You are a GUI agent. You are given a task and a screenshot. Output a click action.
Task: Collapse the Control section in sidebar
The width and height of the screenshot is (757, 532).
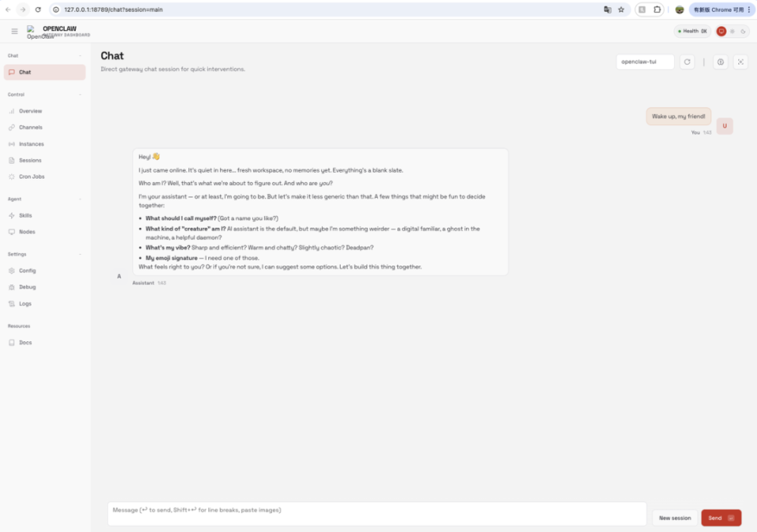[80, 95]
